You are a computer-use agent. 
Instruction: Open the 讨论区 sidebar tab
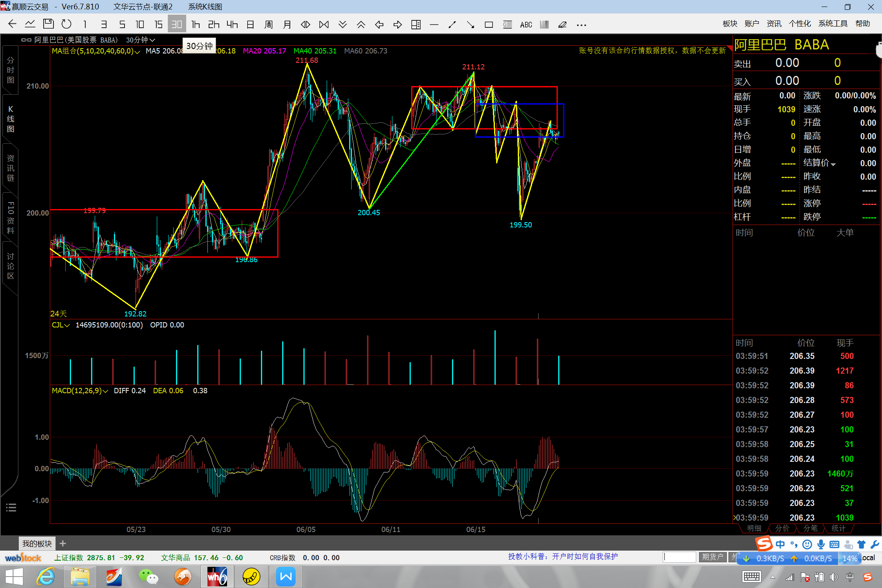11,266
